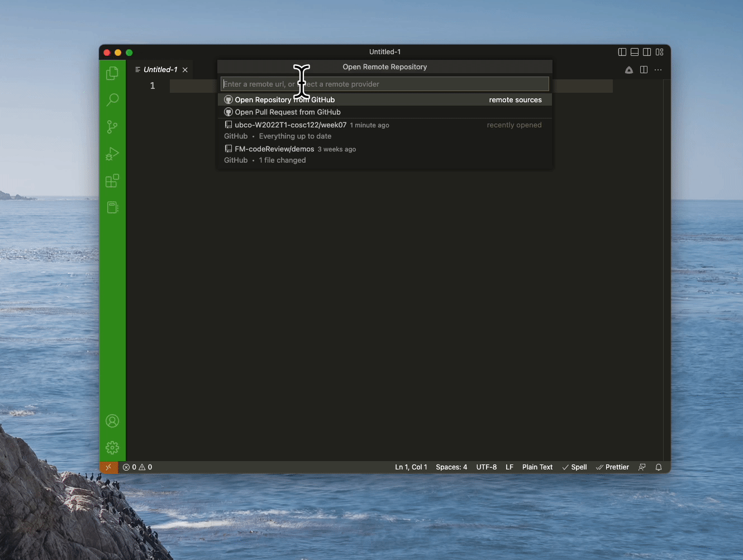Toggle secondary side bar layout icon
Viewport: 743px width, 560px height.
pyautogui.click(x=647, y=52)
